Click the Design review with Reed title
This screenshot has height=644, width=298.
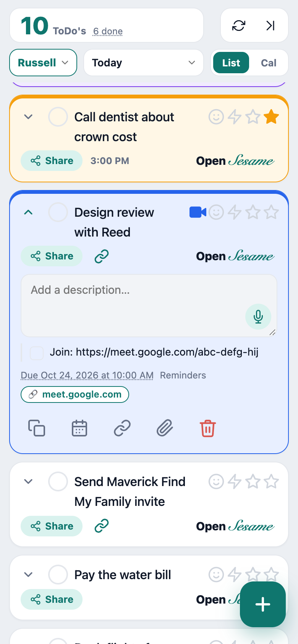(x=114, y=222)
